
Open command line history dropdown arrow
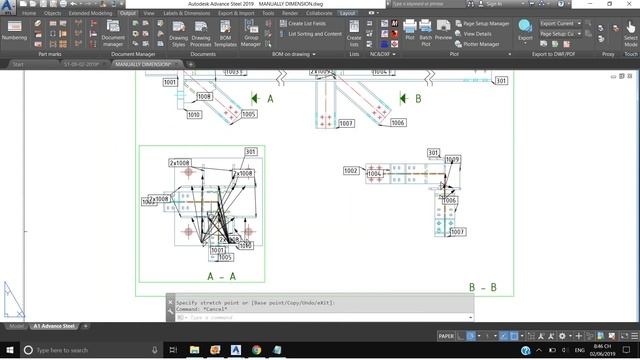point(470,317)
